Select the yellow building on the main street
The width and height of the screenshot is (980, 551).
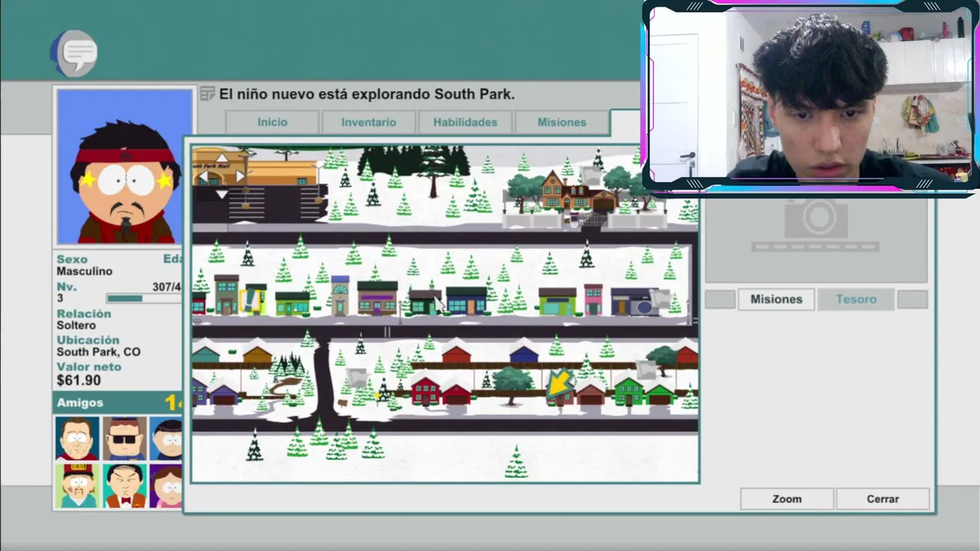pyautogui.click(x=254, y=299)
